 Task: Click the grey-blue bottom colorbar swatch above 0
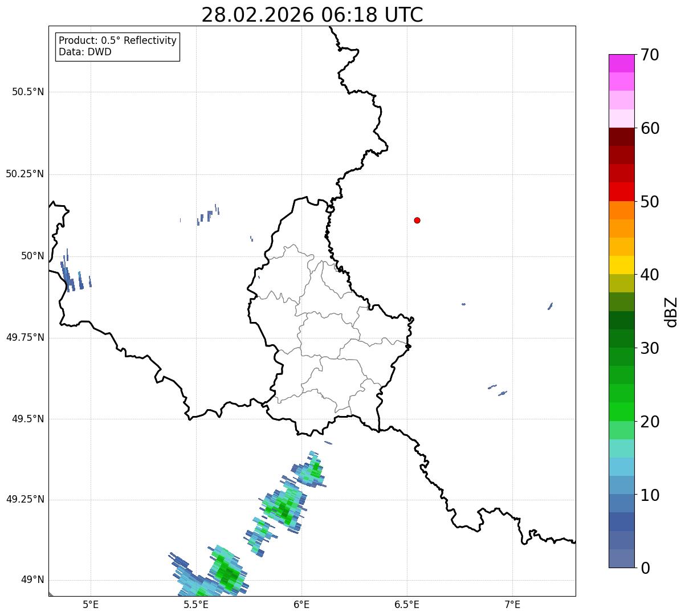(621, 558)
